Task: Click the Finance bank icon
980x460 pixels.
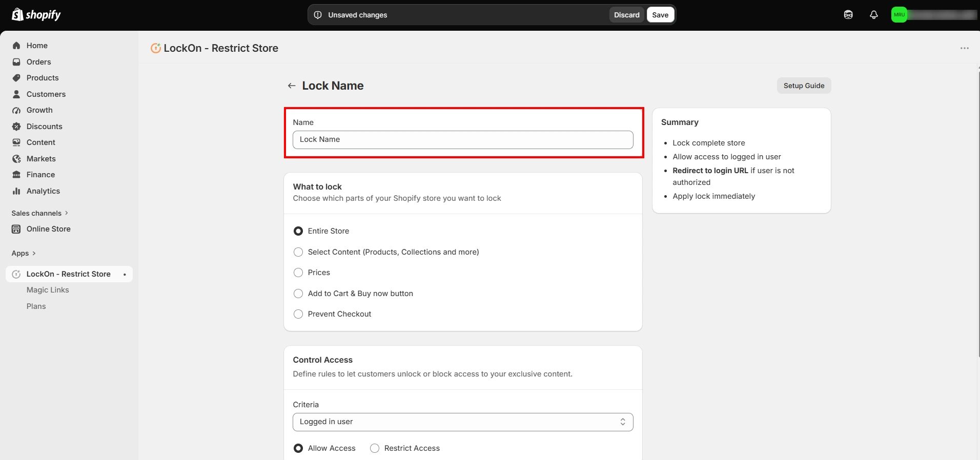Action: pyautogui.click(x=16, y=175)
